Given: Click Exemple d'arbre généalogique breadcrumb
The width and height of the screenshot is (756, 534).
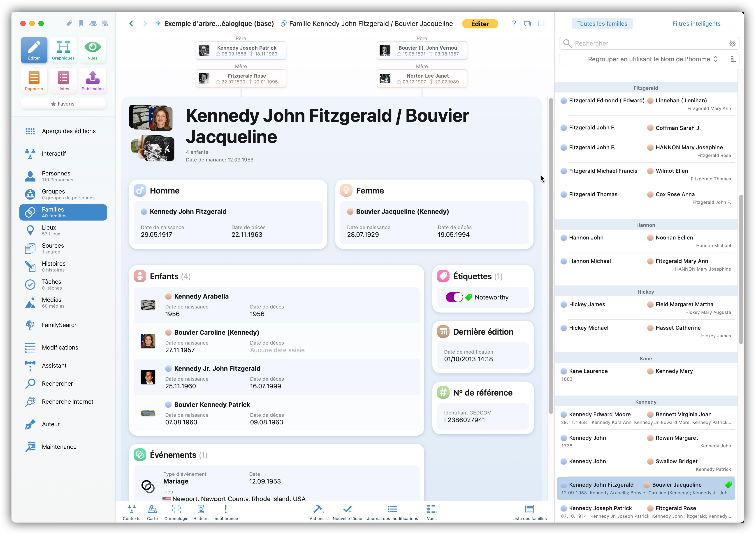Looking at the screenshot, I should click(219, 24).
